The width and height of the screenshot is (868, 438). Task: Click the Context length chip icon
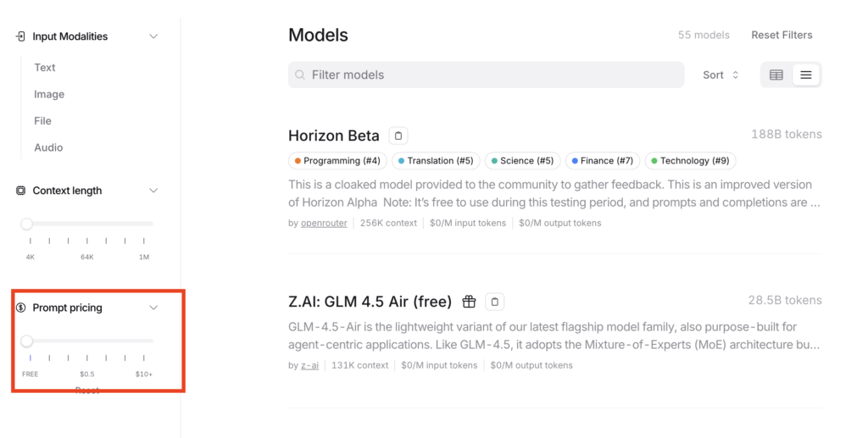(x=21, y=191)
